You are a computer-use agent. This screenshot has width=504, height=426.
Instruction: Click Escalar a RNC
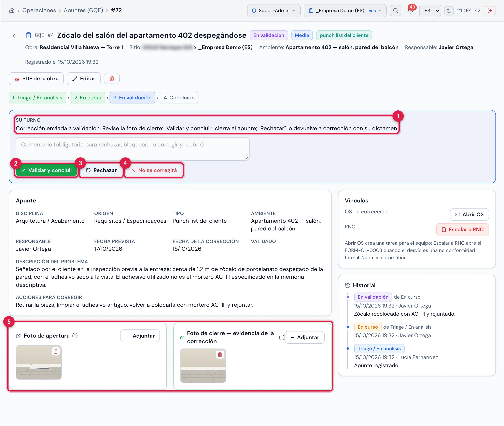point(462,229)
